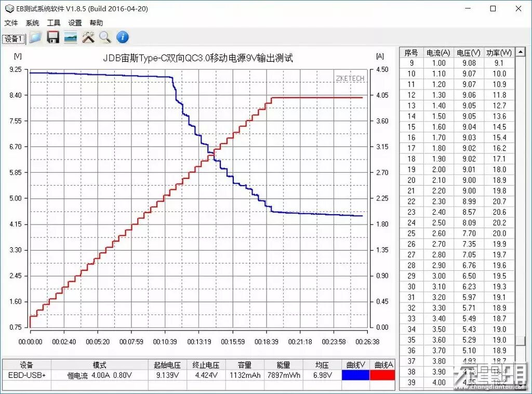Click the 20.7 power cell in row 22
Image resolution: width=532 pixels, height=394 pixels.
(x=499, y=201)
